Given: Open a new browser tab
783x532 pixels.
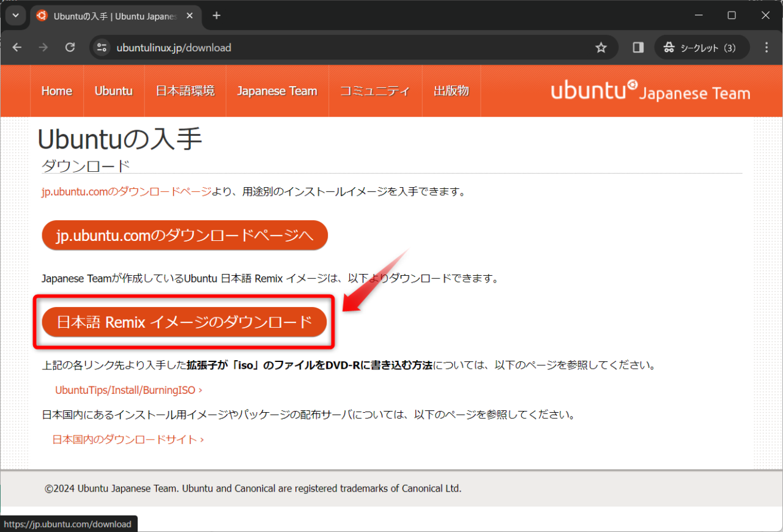Looking at the screenshot, I should [217, 15].
